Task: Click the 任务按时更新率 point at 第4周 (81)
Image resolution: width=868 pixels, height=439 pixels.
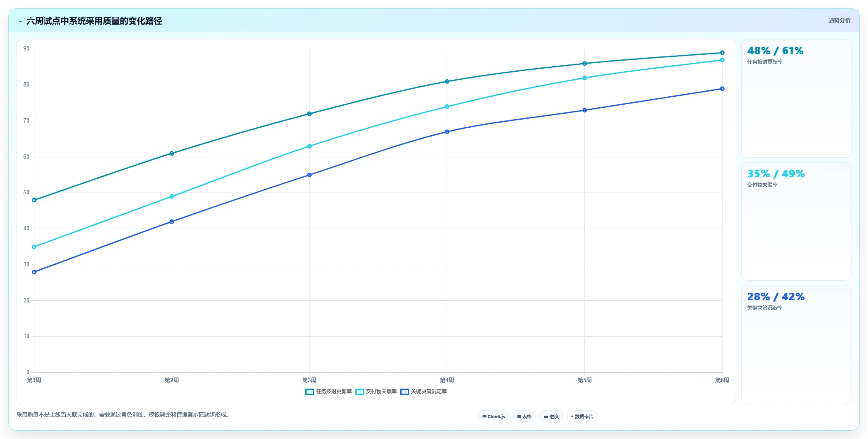Action: (447, 81)
